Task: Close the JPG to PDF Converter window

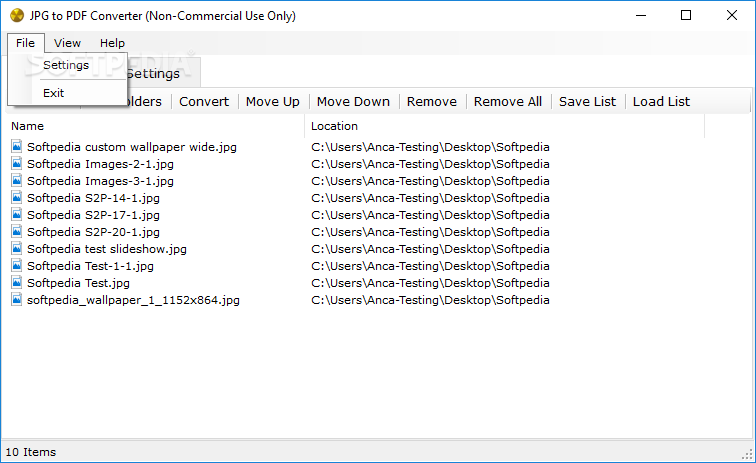Action: coord(731,15)
